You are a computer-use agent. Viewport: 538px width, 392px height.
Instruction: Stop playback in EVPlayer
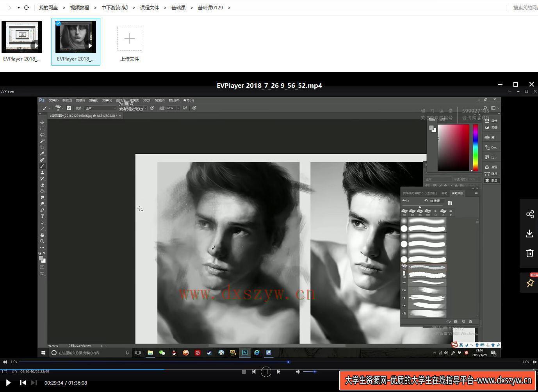tap(244, 372)
